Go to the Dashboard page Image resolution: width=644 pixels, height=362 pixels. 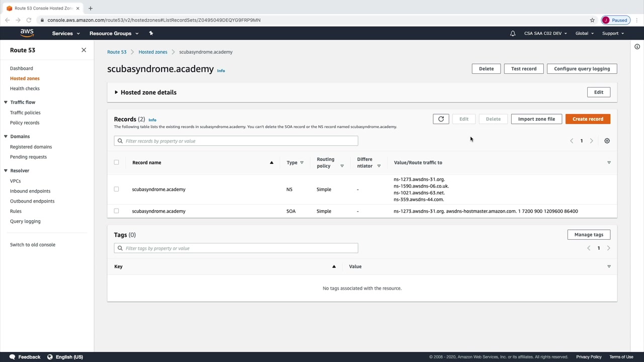(22, 68)
